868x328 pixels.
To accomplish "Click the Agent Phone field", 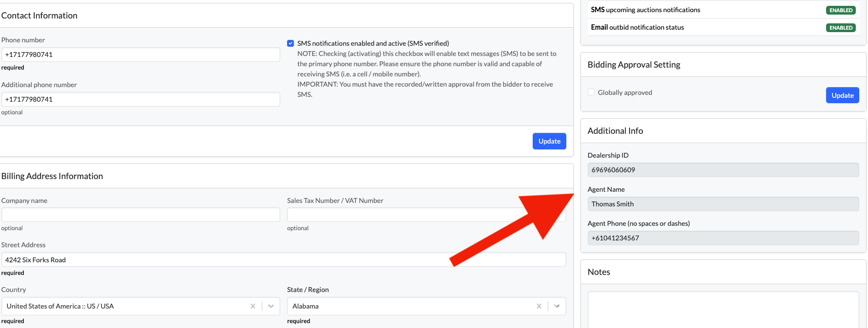I will point(723,238).
